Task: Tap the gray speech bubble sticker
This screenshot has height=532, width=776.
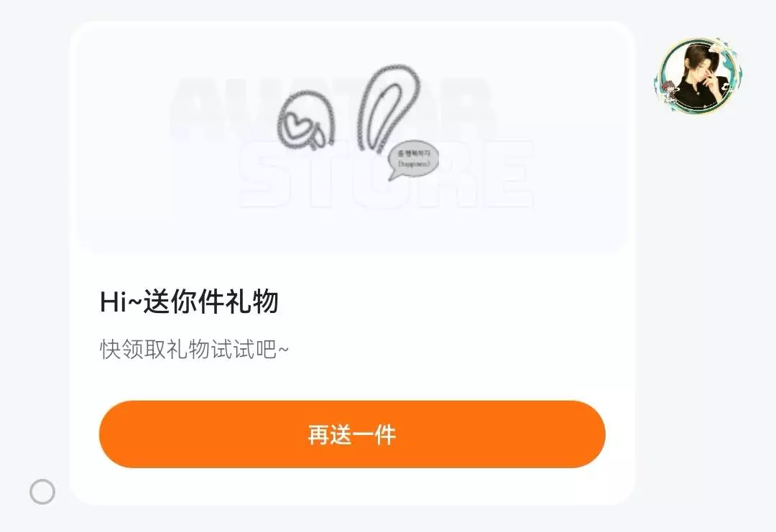Action: point(413,159)
